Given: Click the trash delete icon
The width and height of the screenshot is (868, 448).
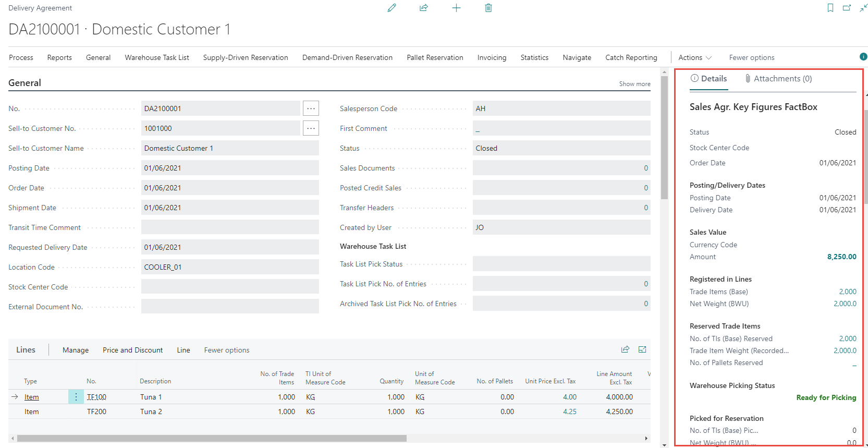Looking at the screenshot, I should 488,8.
